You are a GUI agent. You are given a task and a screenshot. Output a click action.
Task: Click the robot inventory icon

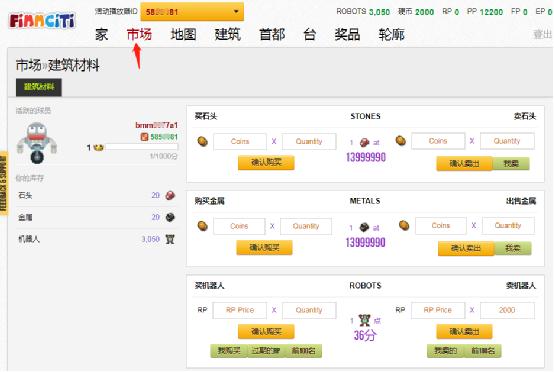click(170, 239)
